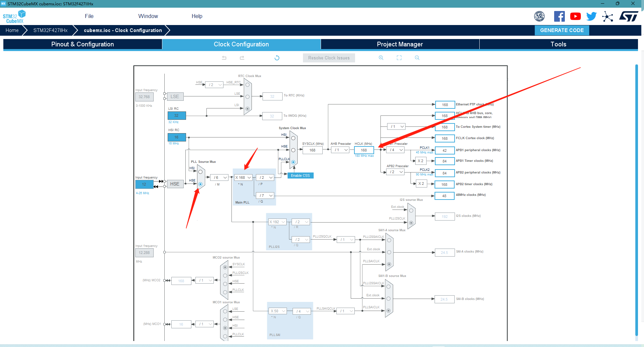Open the PLLSAI X 50 multiplier dropdown
644x347 pixels.
click(278, 311)
